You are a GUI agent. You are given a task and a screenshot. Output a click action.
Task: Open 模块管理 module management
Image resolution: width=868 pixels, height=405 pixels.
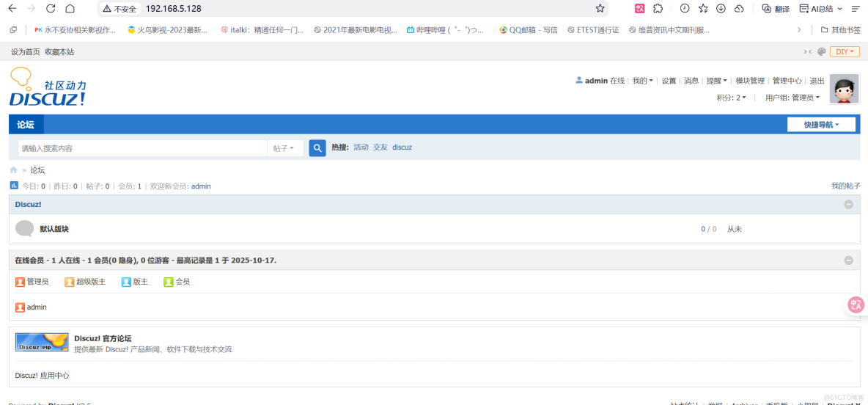(750, 81)
